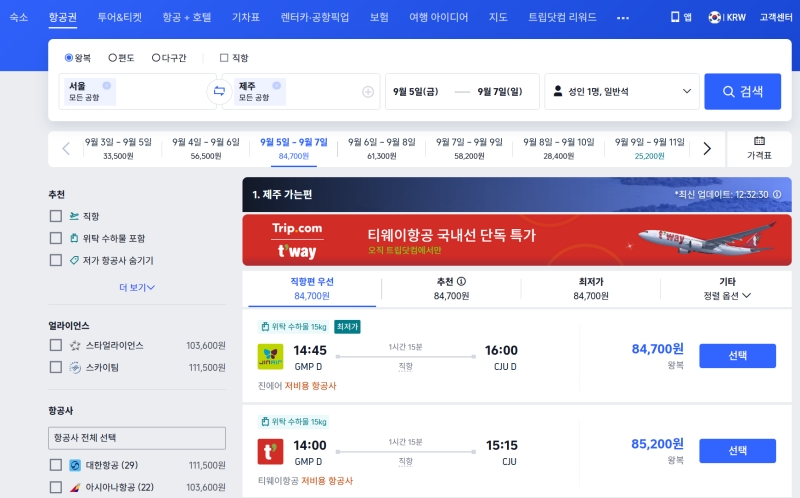Open 트립닷컴 리워드 section

coord(562,17)
